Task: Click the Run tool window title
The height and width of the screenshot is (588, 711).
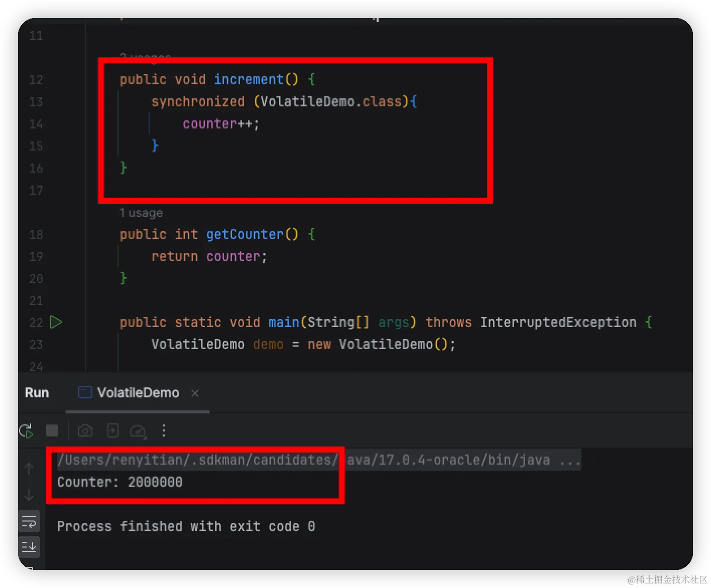Action: pos(37,393)
